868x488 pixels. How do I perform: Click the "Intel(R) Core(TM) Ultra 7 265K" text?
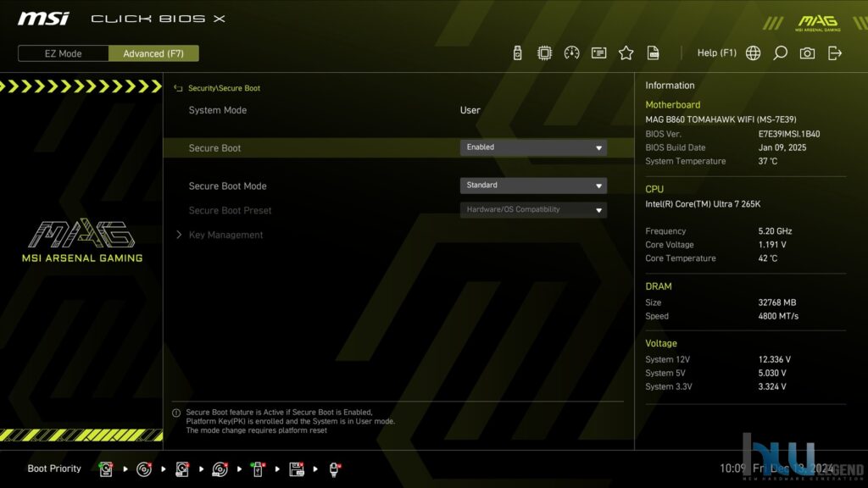703,204
